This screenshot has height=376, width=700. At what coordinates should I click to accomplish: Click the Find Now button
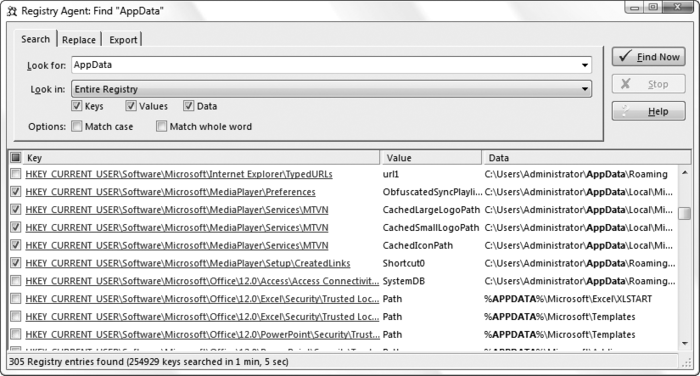coord(648,57)
